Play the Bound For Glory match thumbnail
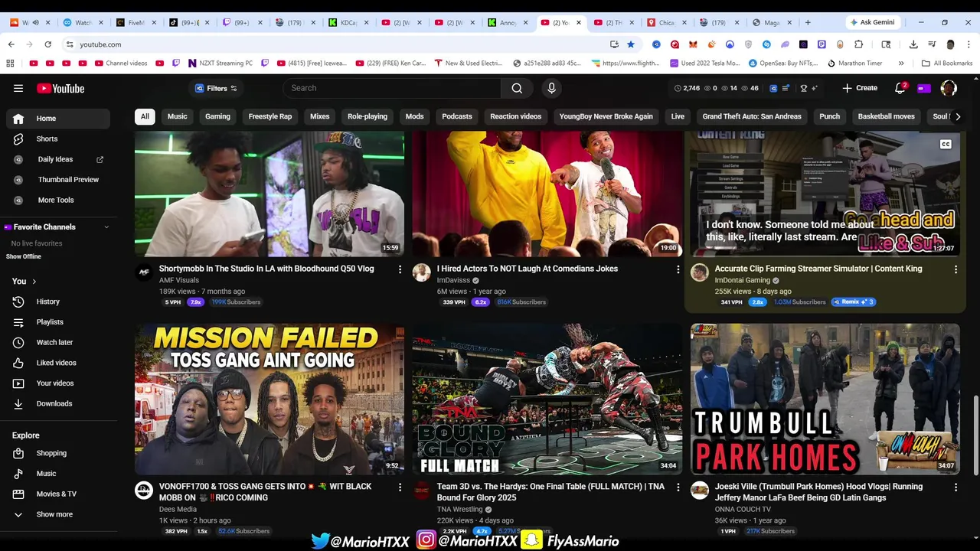The height and width of the screenshot is (551, 980). pos(547,399)
